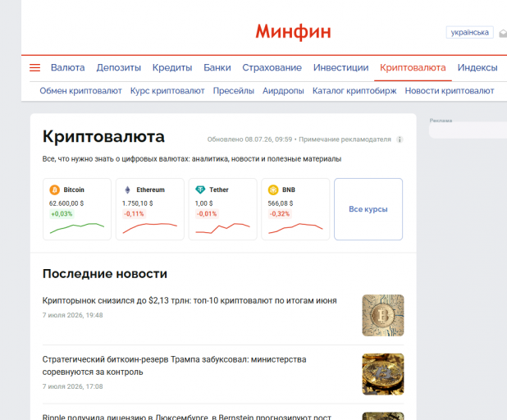Go to Новости криптовалют
This screenshot has height=420, width=507.
click(x=450, y=91)
